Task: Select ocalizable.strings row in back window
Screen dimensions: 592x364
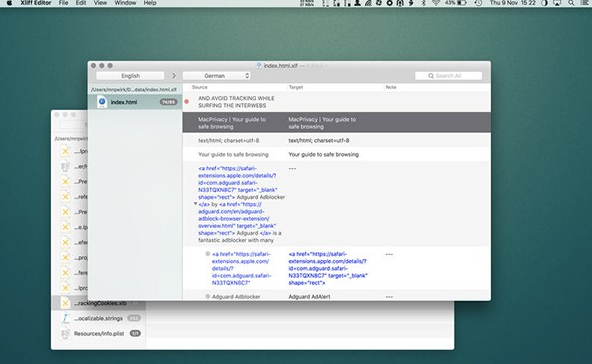Action: (98, 318)
